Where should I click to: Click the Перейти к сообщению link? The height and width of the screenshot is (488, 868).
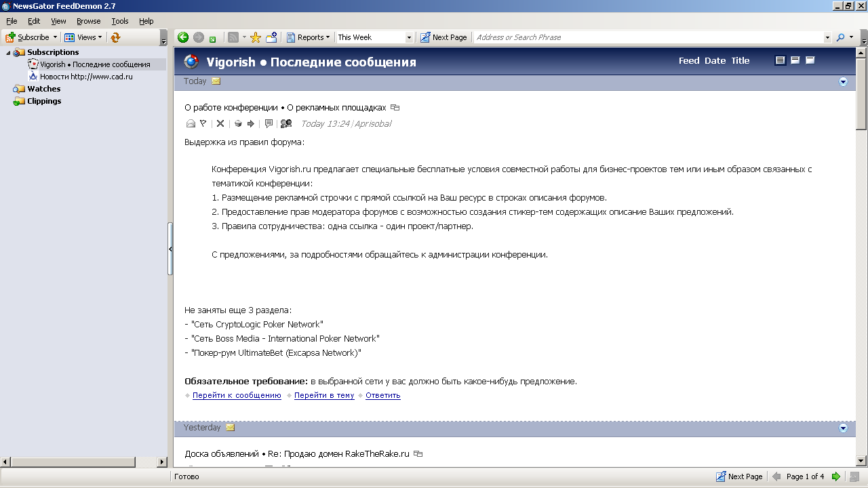[237, 395]
